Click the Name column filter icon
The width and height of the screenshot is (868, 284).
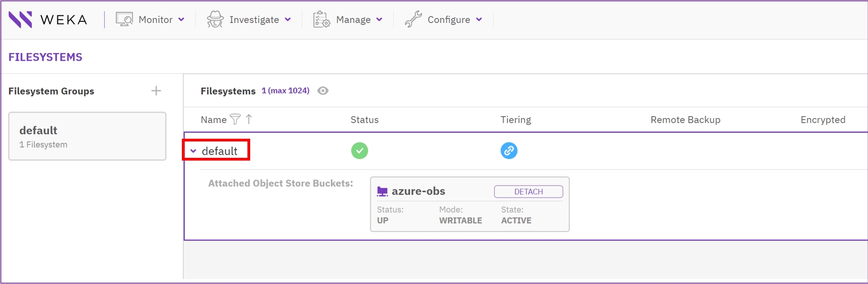[x=235, y=120]
